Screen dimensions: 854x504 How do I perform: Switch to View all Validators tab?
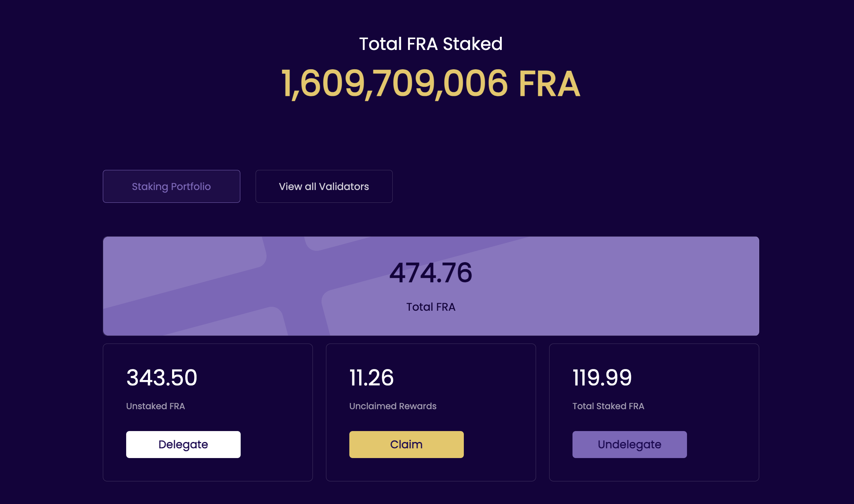tap(324, 186)
